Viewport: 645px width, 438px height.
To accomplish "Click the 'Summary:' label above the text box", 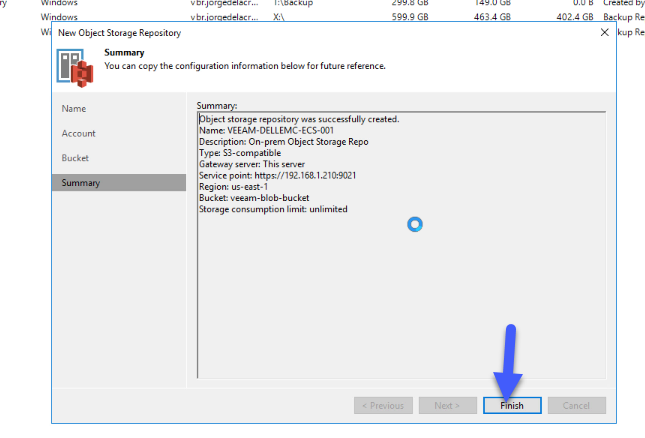I will pyautogui.click(x=217, y=106).
